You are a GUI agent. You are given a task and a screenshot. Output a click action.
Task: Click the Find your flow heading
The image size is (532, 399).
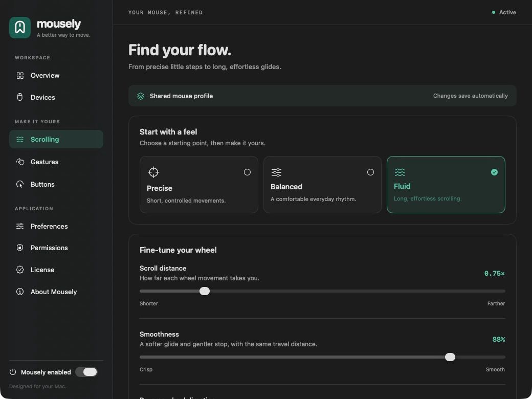[180, 50]
